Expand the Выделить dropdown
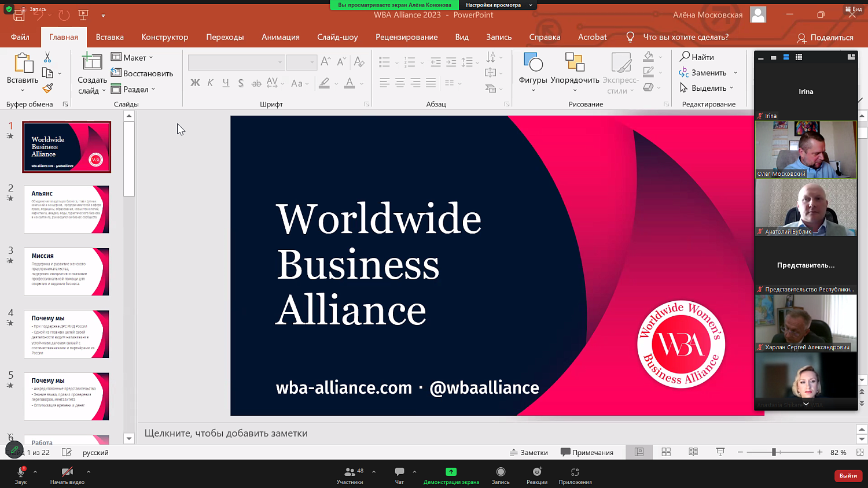868x488 pixels. 707,88
